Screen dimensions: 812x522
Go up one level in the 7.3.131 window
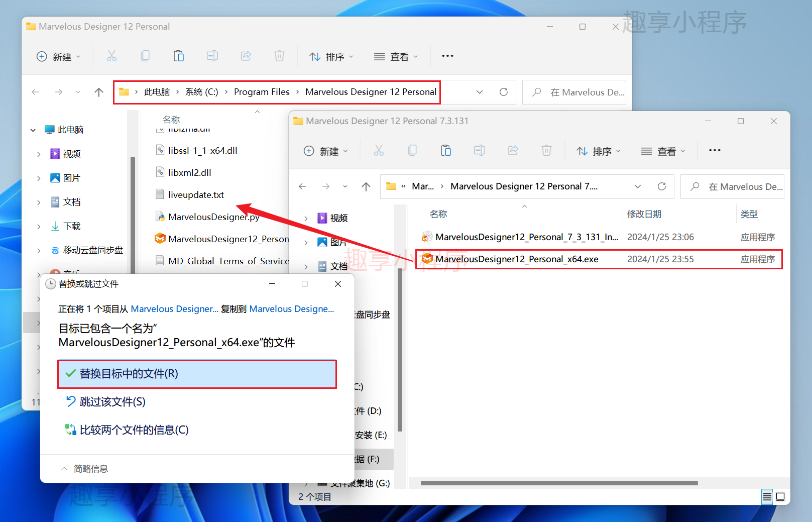366,186
